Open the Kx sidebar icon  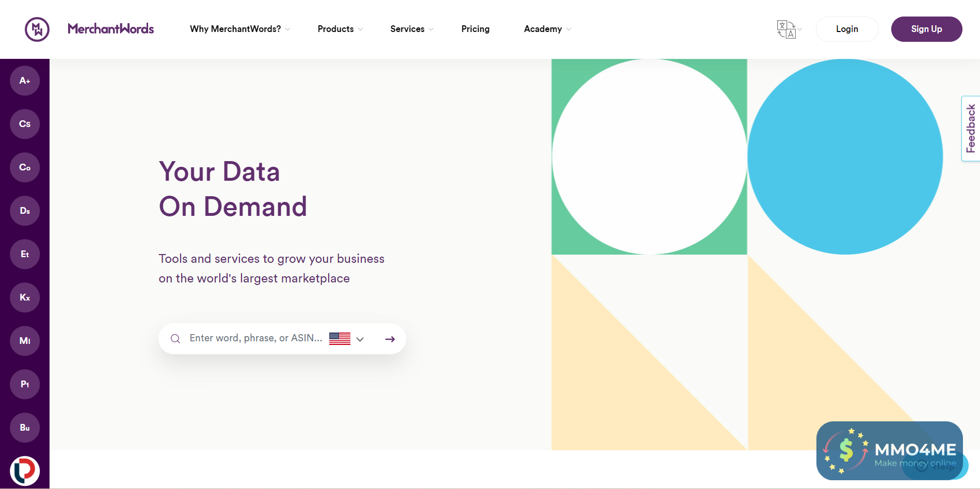click(x=25, y=297)
